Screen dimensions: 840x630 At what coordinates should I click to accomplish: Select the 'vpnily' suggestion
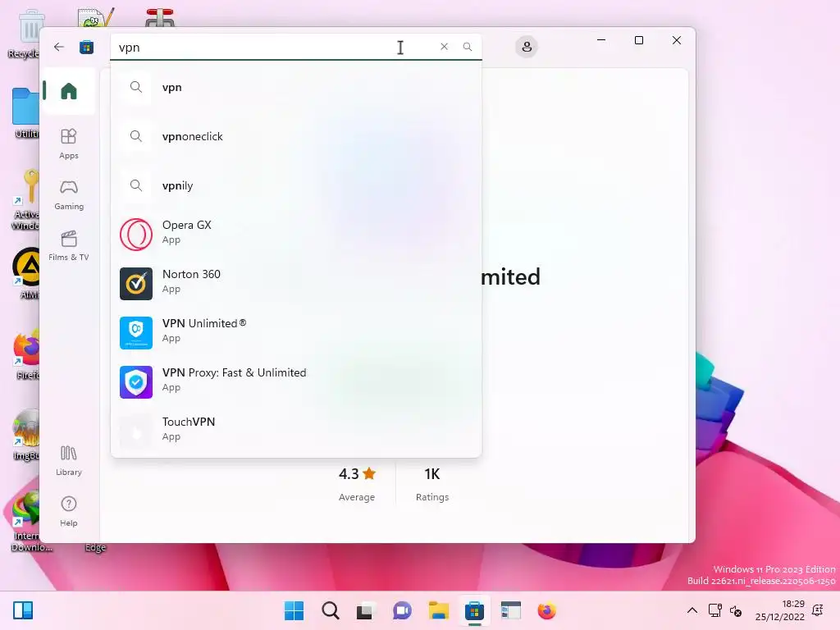click(x=295, y=185)
